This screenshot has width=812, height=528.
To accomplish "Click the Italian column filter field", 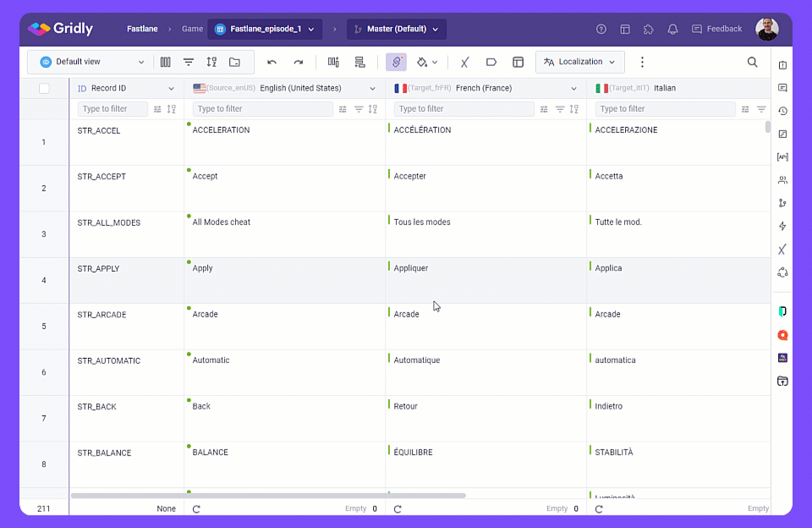I will click(665, 109).
